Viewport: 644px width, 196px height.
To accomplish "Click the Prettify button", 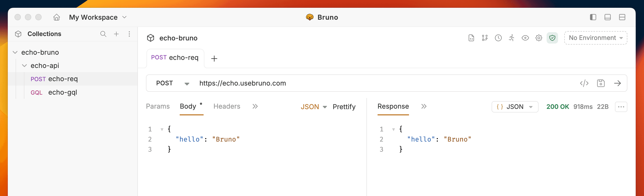I will coord(344,107).
